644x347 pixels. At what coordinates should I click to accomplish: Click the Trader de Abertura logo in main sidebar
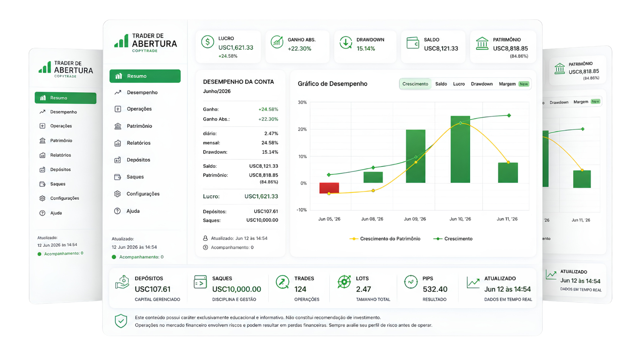point(146,43)
